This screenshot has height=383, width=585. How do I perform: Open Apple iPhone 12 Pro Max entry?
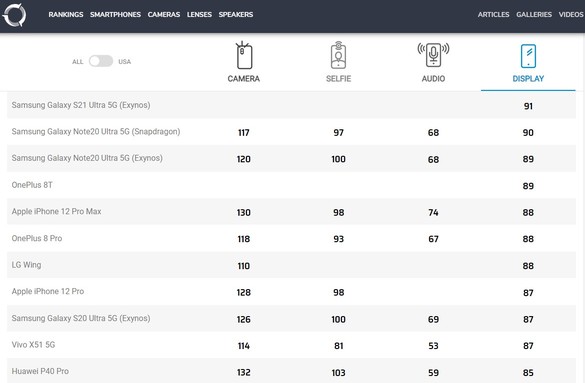click(56, 211)
